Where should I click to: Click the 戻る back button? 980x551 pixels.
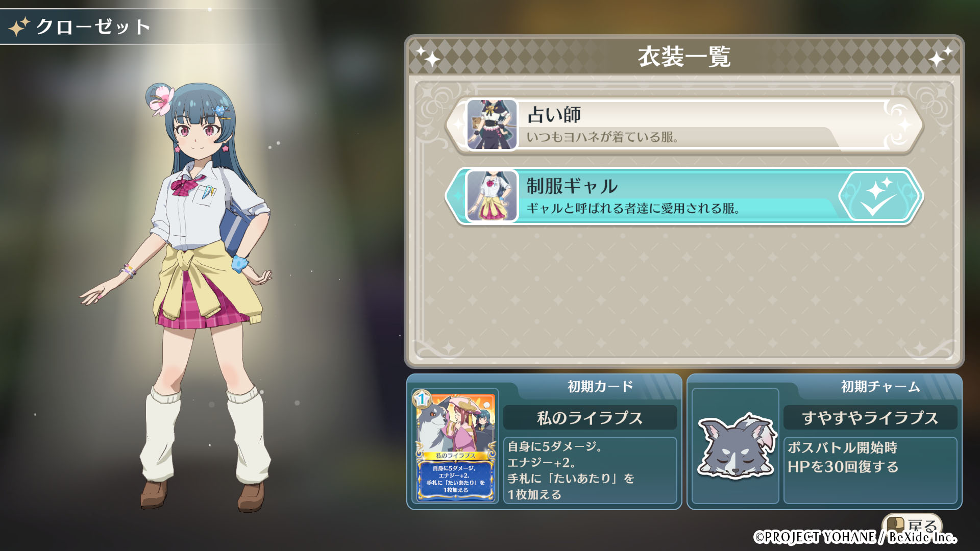(912, 524)
